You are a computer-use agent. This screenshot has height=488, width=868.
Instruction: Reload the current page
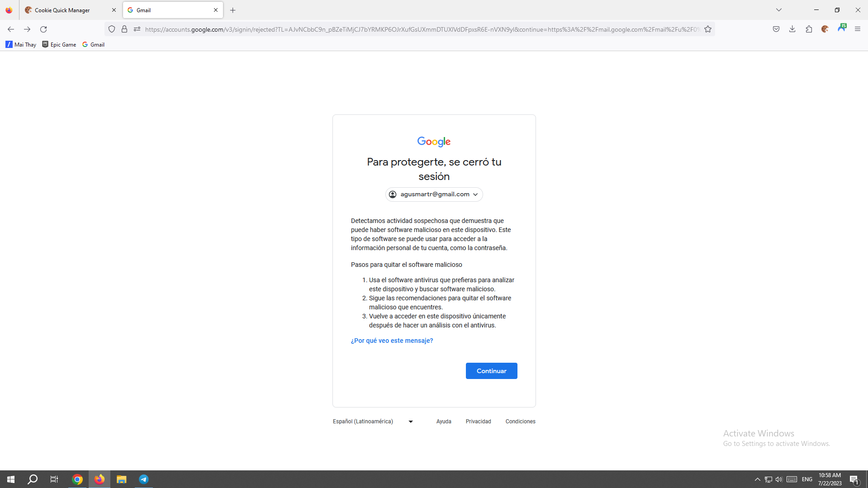[x=43, y=29]
